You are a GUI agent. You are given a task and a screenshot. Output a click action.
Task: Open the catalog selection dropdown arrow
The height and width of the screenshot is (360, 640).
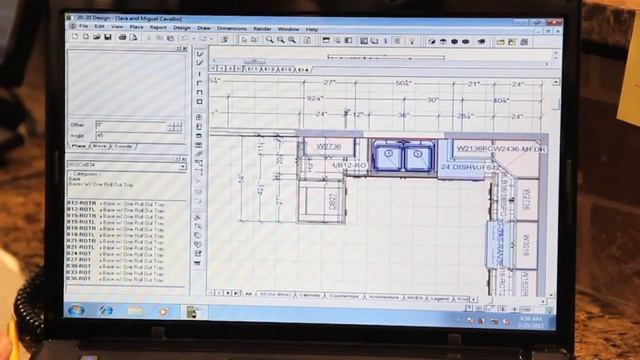point(182,166)
